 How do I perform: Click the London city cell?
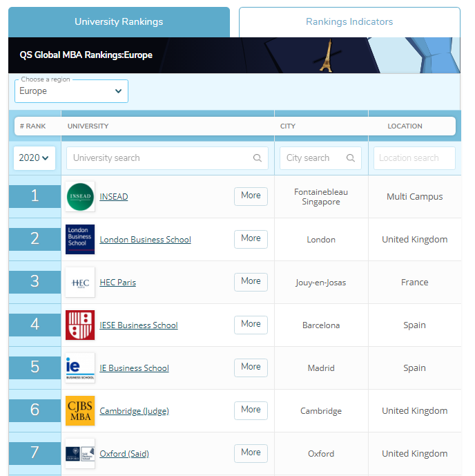(321, 240)
